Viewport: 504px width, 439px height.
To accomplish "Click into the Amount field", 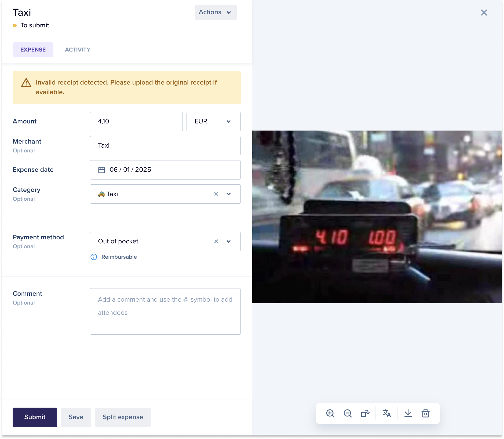I will 136,122.
